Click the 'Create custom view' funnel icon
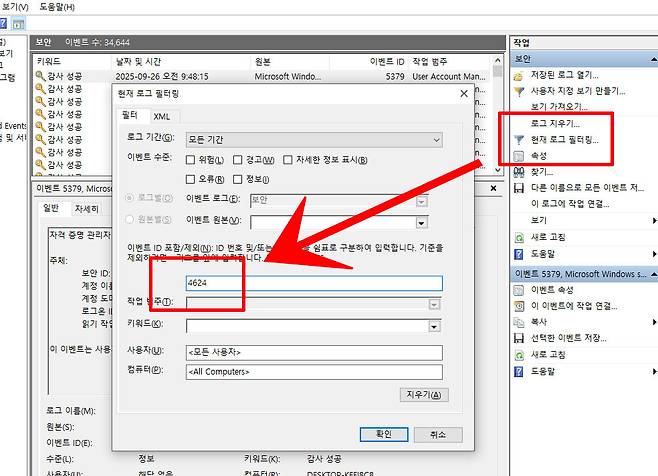This screenshot has height=476, width=658. [518, 91]
